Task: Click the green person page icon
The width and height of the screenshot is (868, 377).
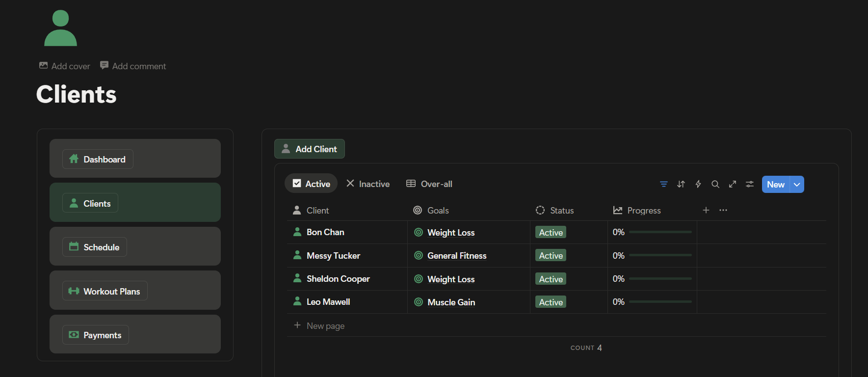Action: [60, 28]
